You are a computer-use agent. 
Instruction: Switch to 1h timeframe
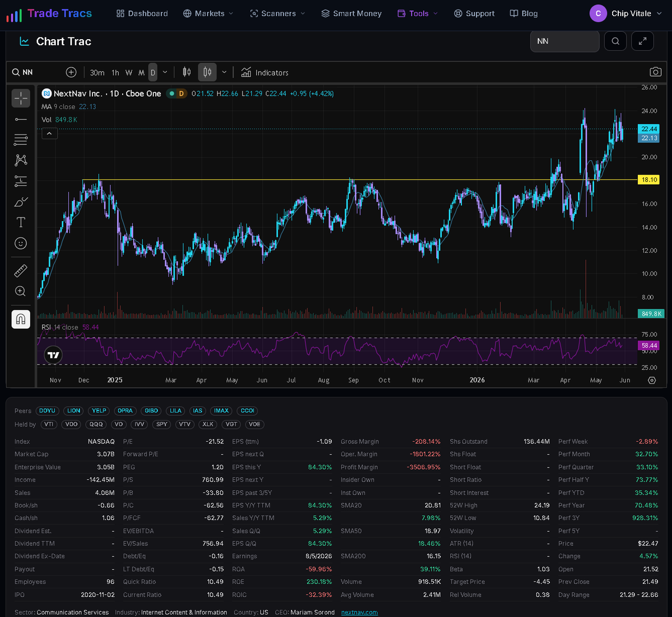click(115, 72)
